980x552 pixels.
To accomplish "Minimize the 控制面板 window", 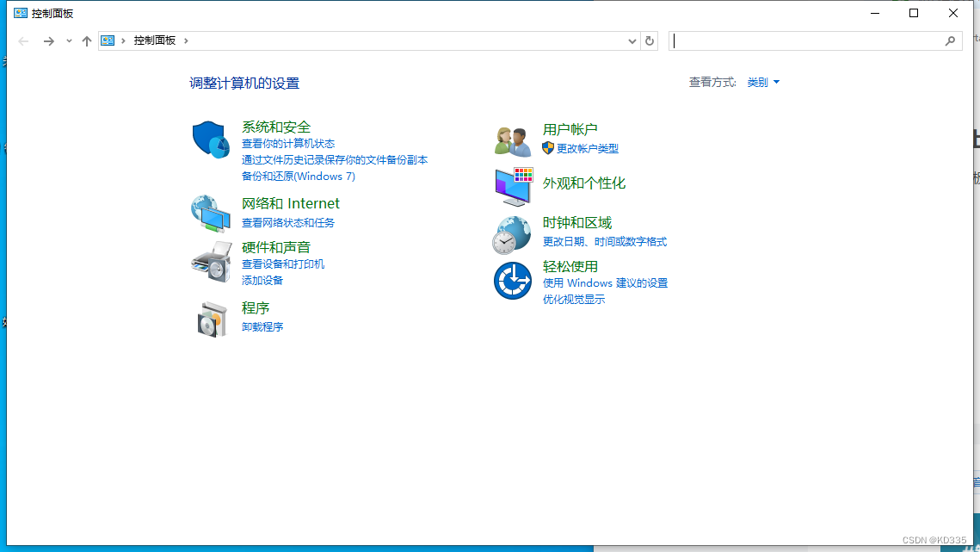I will [x=875, y=13].
